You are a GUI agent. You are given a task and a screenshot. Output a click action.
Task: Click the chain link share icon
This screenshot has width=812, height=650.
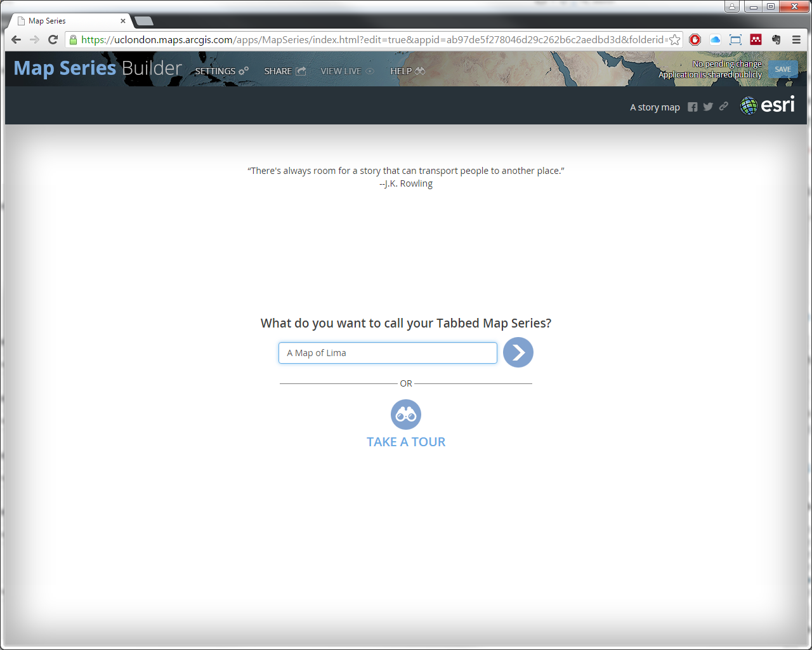[724, 107]
